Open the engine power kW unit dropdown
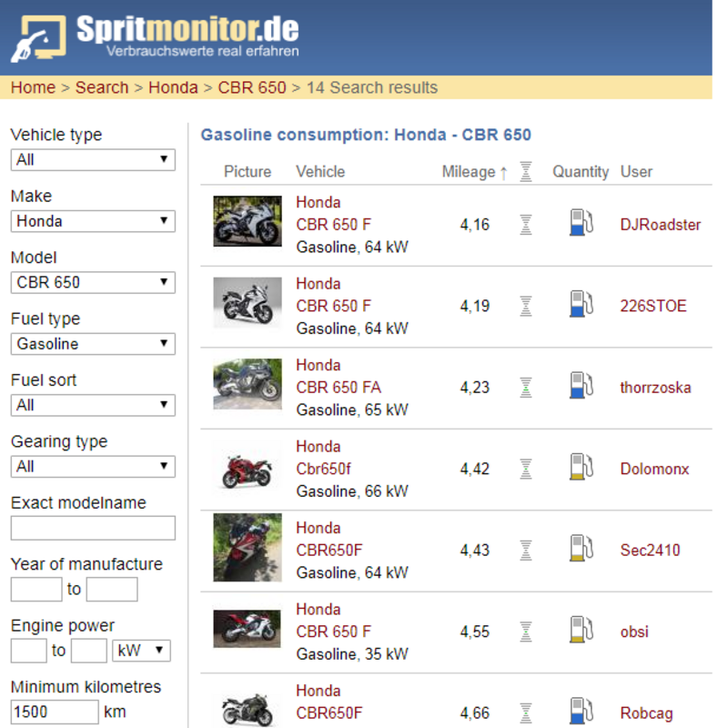 pyautogui.click(x=141, y=651)
